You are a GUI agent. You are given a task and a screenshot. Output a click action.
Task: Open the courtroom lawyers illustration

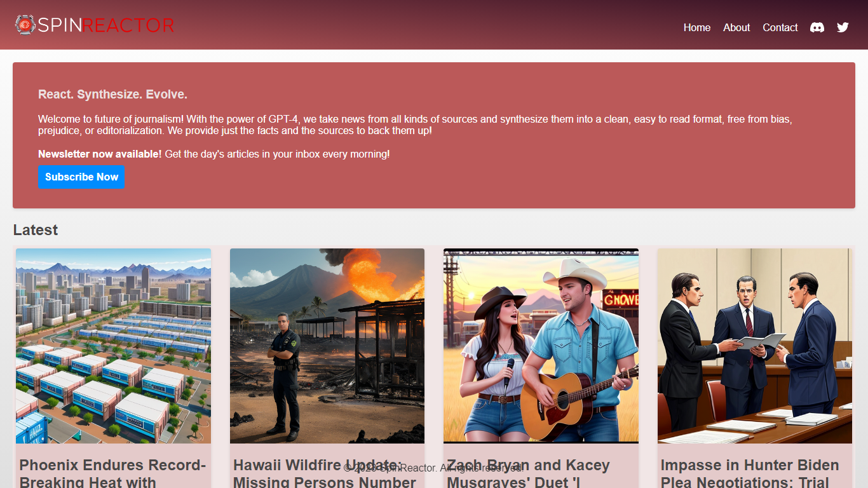pos(754,346)
